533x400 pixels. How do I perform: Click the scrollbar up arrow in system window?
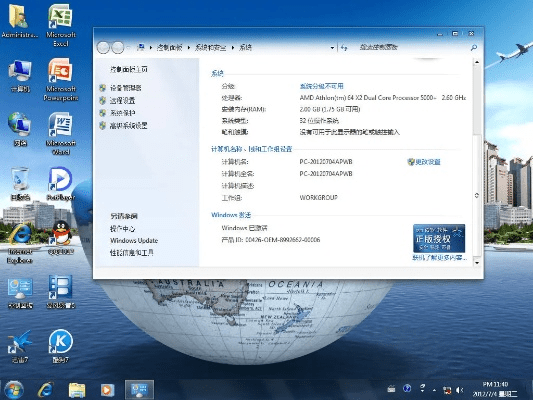477,62
